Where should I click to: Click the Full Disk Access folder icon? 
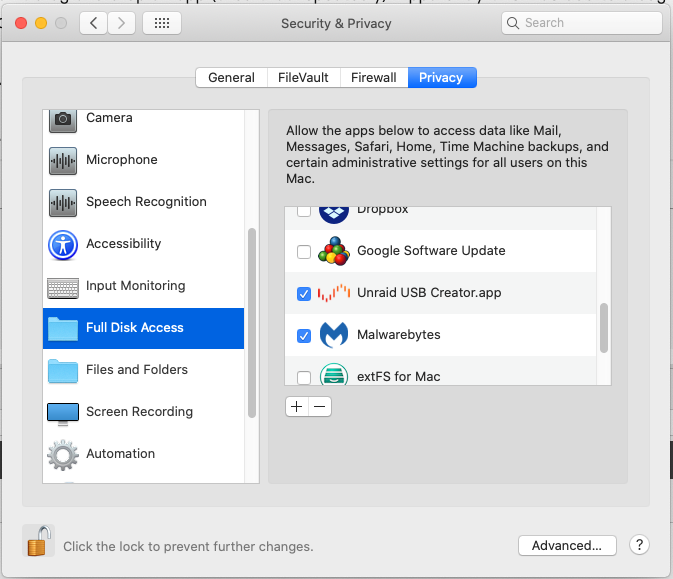[63, 329]
